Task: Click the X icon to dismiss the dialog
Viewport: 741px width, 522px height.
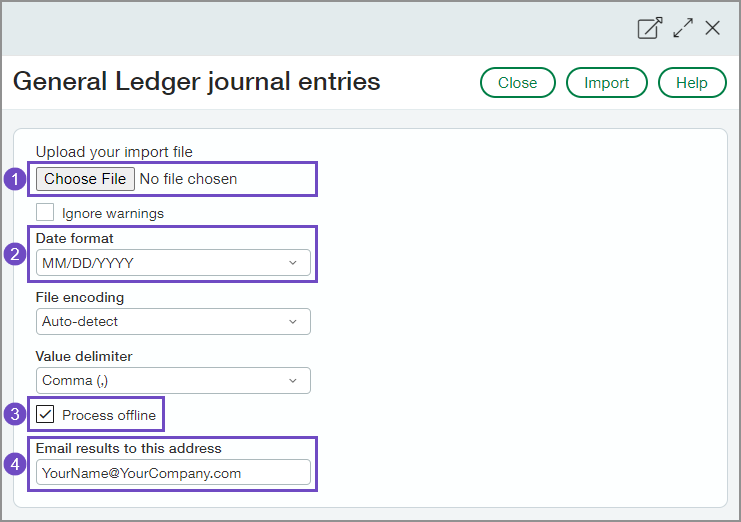Action: [713, 28]
